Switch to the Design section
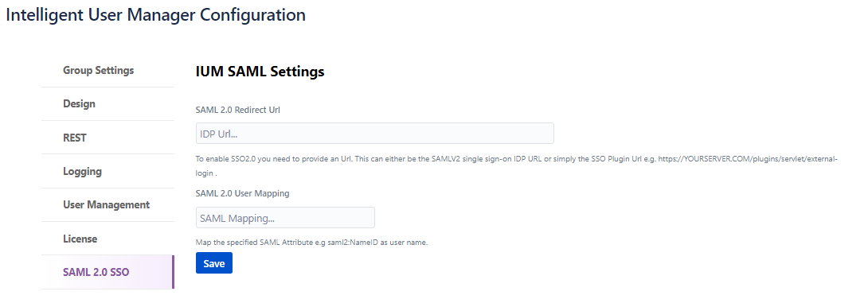The image size is (868, 303). coord(108,103)
